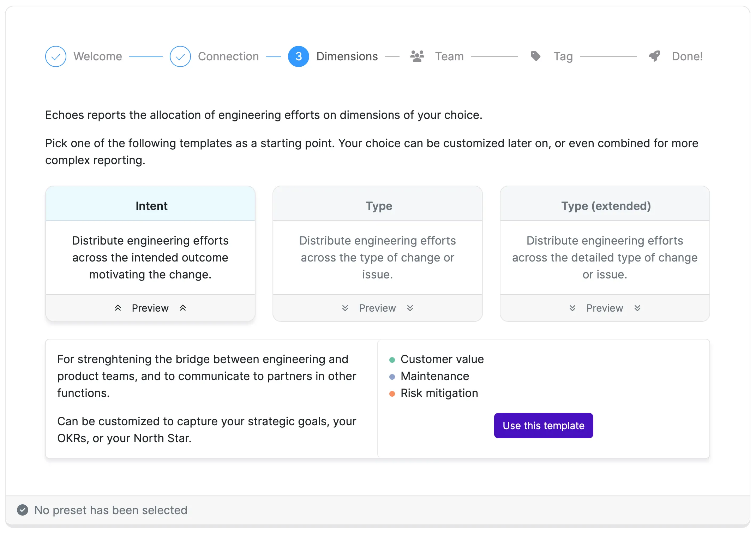This screenshot has width=756, height=535.
Task: Open the Team step label
Action: click(449, 56)
